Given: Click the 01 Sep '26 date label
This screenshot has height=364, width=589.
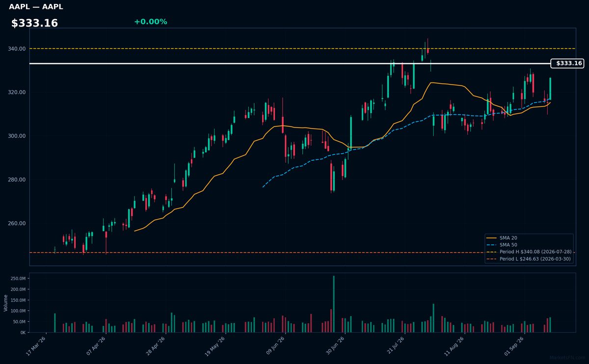Looking at the screenshot, I should (x=513, y=346).
